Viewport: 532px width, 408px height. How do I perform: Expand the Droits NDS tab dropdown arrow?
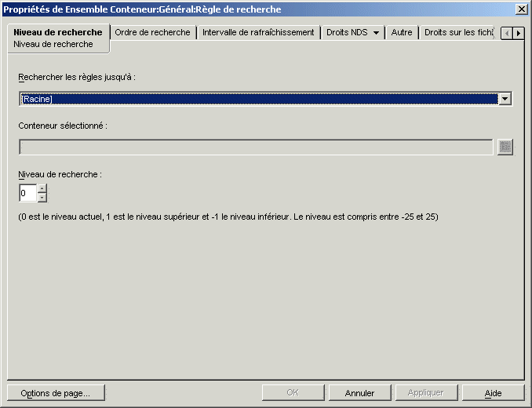click(x=376, y=33)
